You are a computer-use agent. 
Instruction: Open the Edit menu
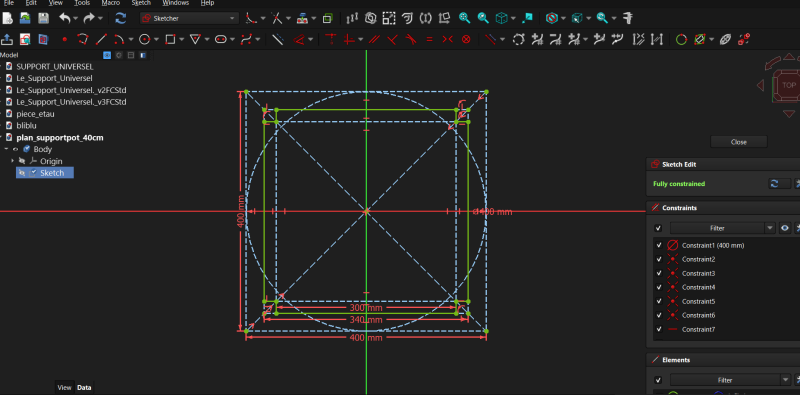(31, 3)
